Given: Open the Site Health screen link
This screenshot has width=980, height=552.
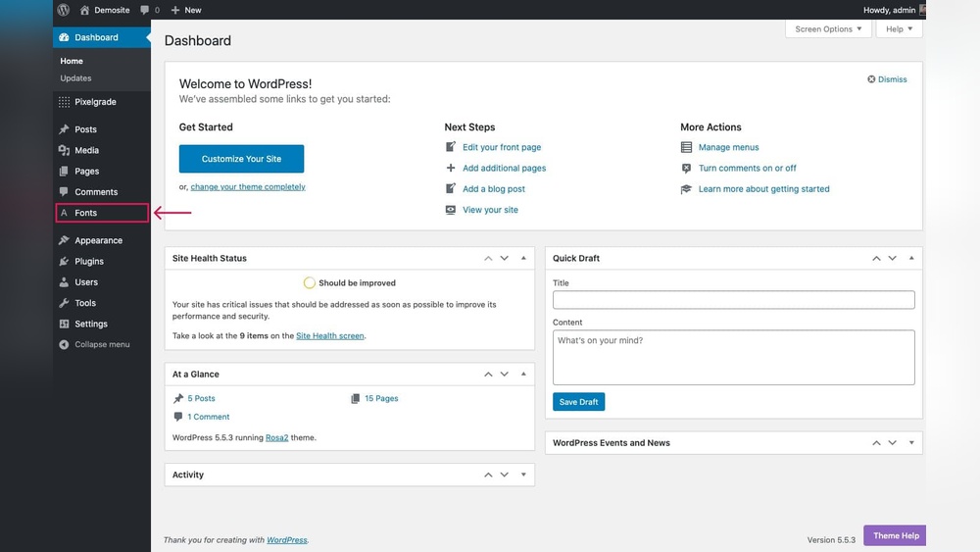Looking at the screenshot, I should [330, 335].
